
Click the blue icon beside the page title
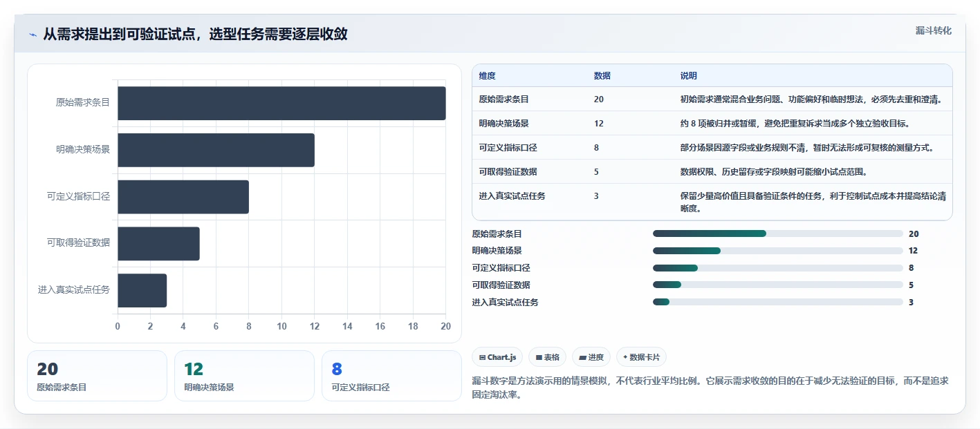tap(33, 34)
